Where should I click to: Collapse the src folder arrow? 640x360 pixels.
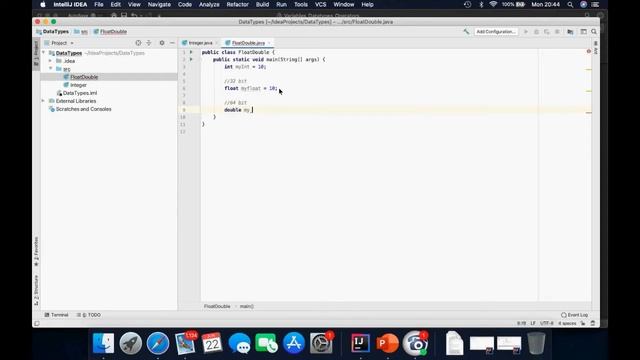click(x=51, y=69)
